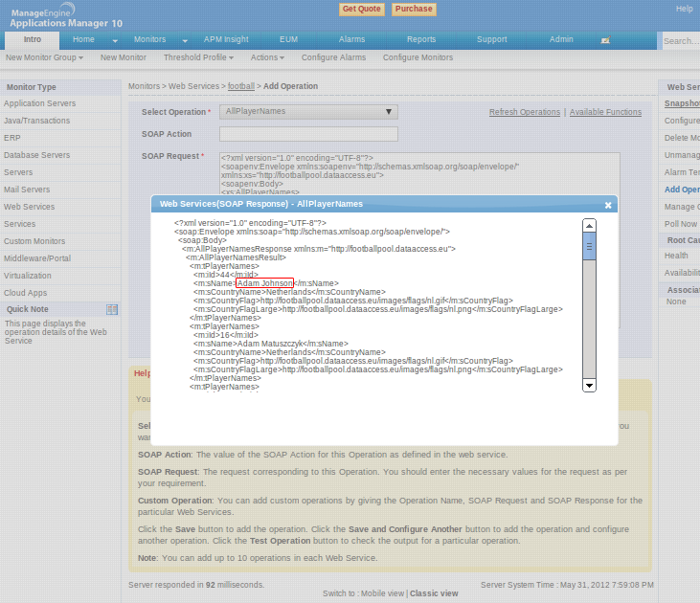Select Cloud Apps monitor type
700x603 pixels.
pos(26,293)
